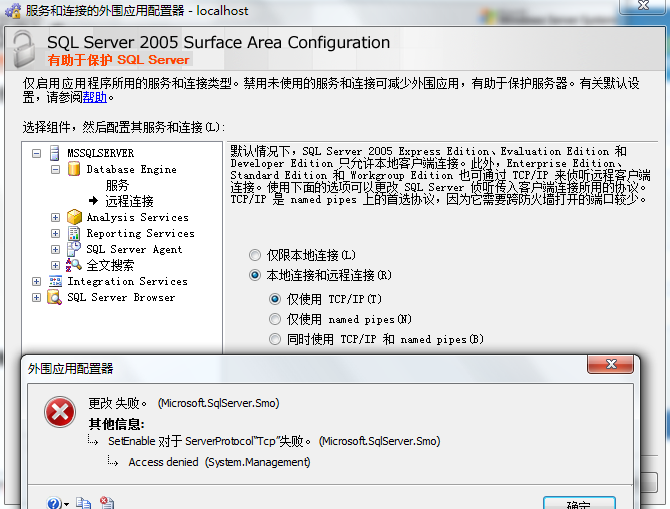Open the help button dropdown arrow in dialog
670x509 pixels.
(67, 505)
